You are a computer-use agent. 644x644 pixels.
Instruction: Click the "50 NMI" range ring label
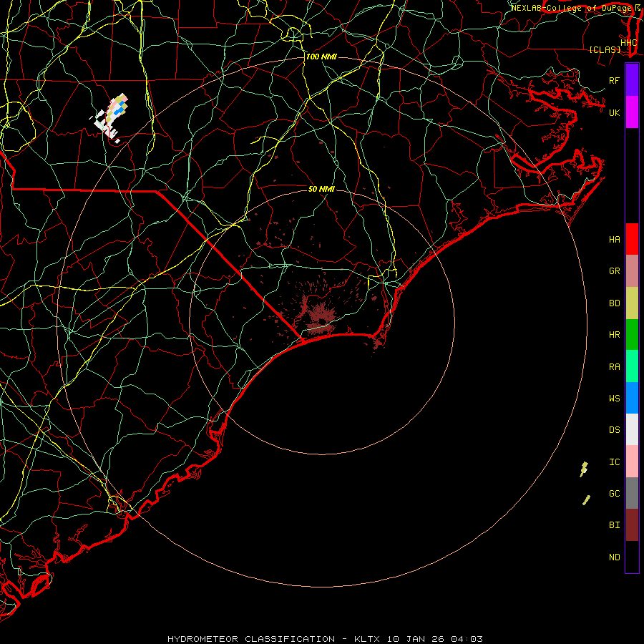pos(321,189)
